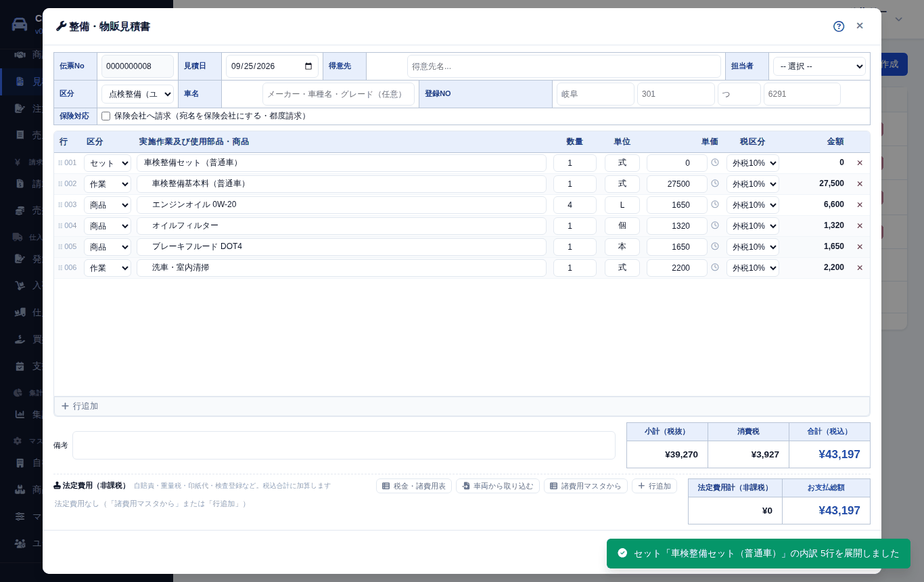Close the 整備・物販見積書 dialog

(x=860, y=26)
